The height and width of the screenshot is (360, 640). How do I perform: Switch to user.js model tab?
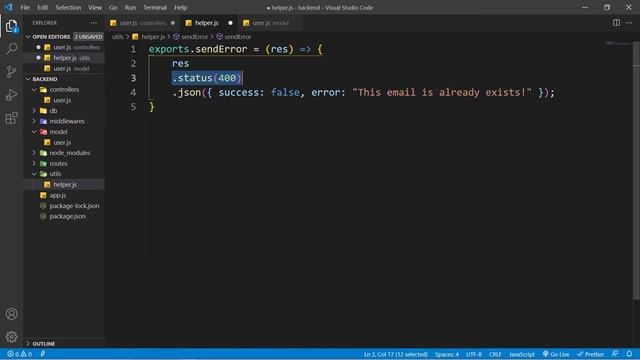(x=270, y=23)
